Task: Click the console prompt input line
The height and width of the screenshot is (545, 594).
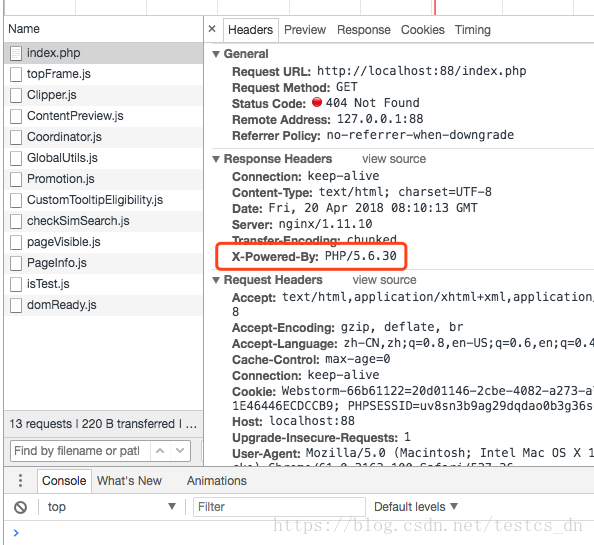Action: click(x=303, y=533)
